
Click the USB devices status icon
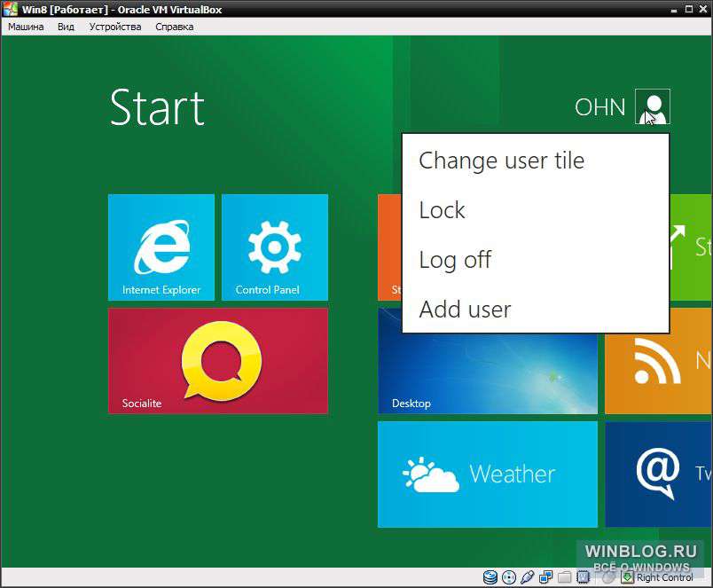tap(527, 577)
